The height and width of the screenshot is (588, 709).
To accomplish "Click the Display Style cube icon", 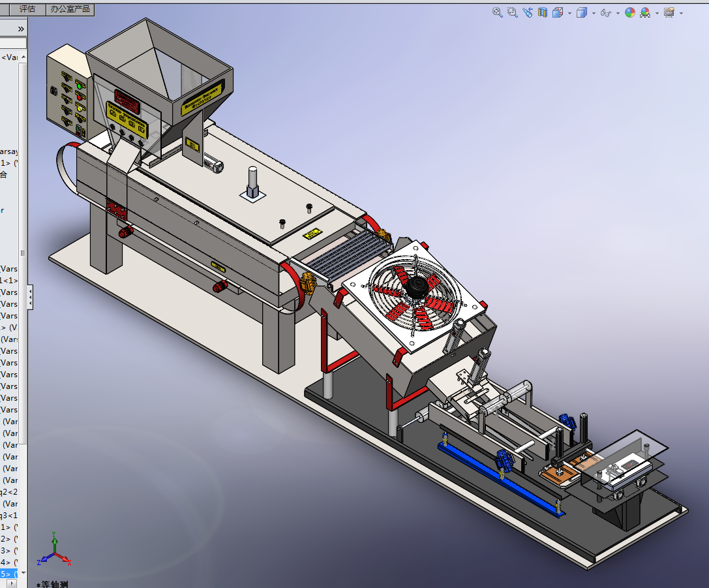I will [x=582, y=12].
